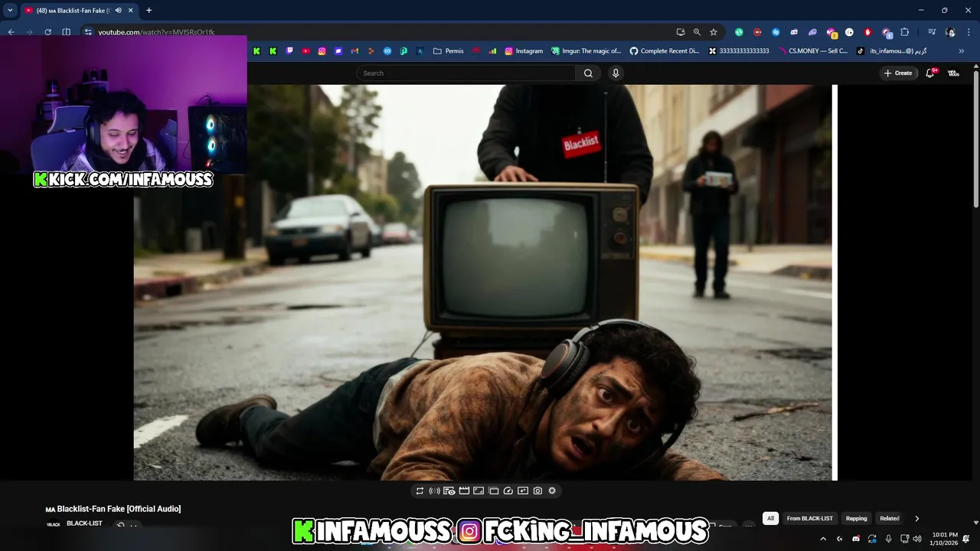Click into the YouTube Search box

(x=466, y=73)
